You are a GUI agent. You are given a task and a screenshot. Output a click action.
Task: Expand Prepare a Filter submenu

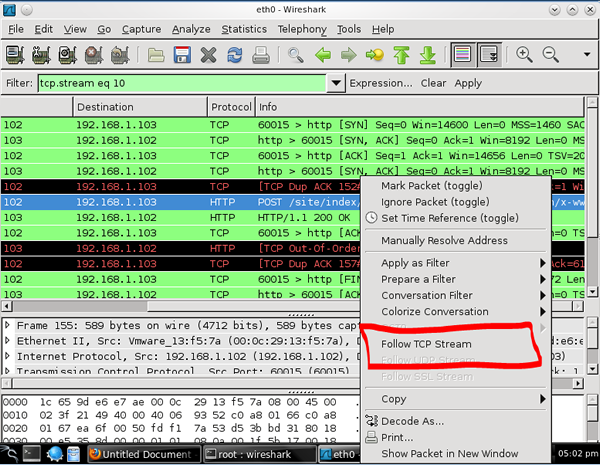455,279
